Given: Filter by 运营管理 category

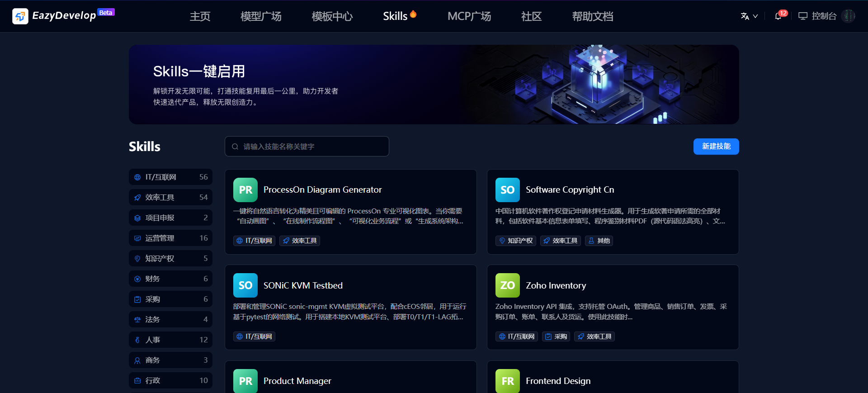Looking at the screenshot, I should point(170,238).
